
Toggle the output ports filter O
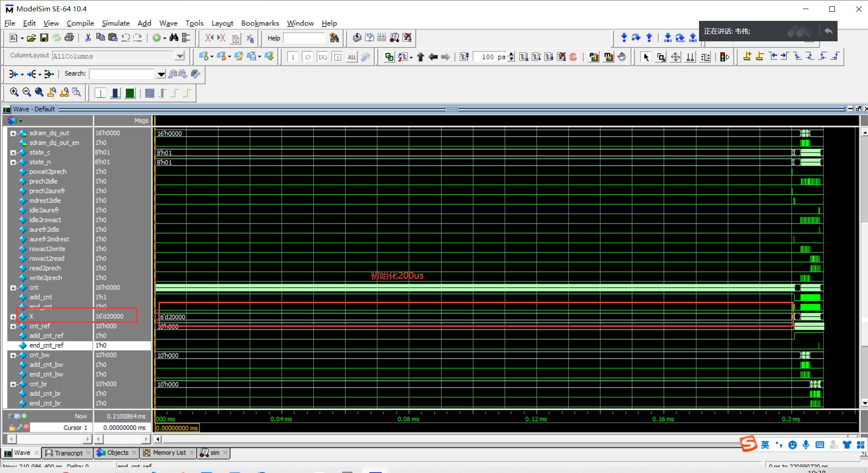pyautogui.click(x=308, y=57)
